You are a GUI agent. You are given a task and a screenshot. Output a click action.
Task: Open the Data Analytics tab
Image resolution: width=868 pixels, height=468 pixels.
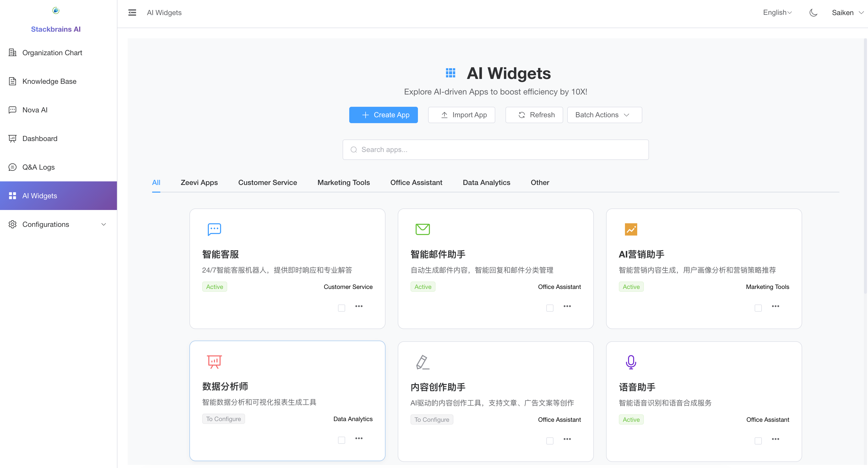click(486, 182)
